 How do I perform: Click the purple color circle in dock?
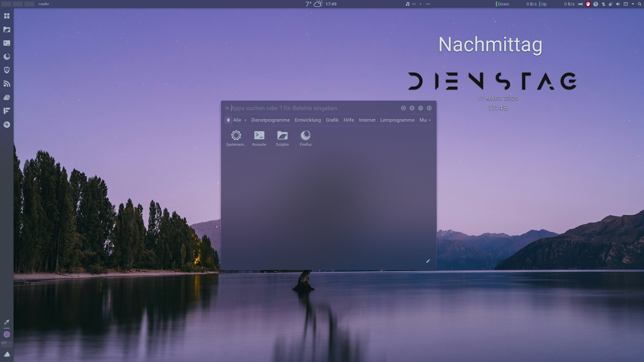point(7,335)
